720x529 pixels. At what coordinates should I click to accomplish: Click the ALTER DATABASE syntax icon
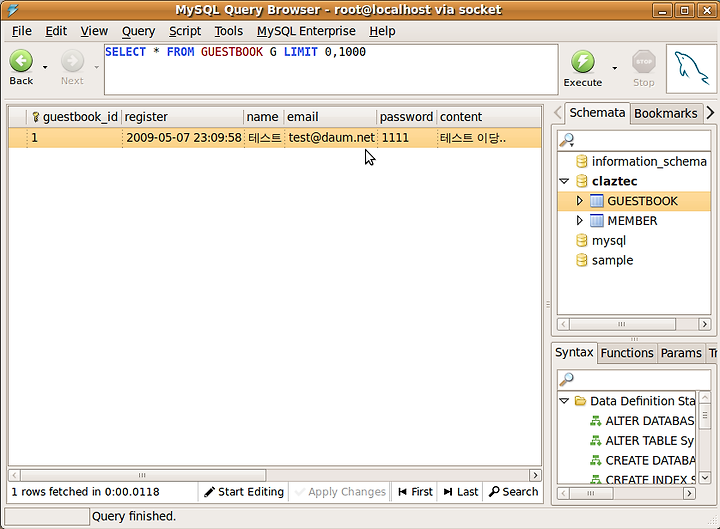pyautogui.click(x=595, y=421)
